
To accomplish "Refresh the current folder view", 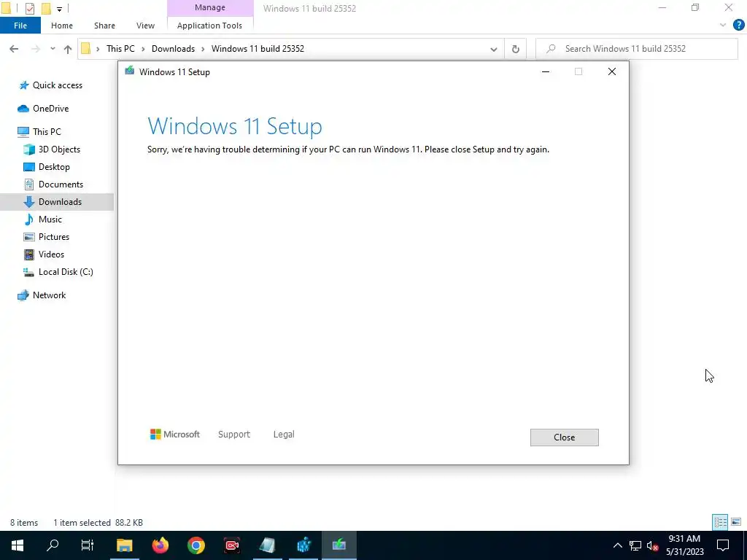I will pos(516,49).
